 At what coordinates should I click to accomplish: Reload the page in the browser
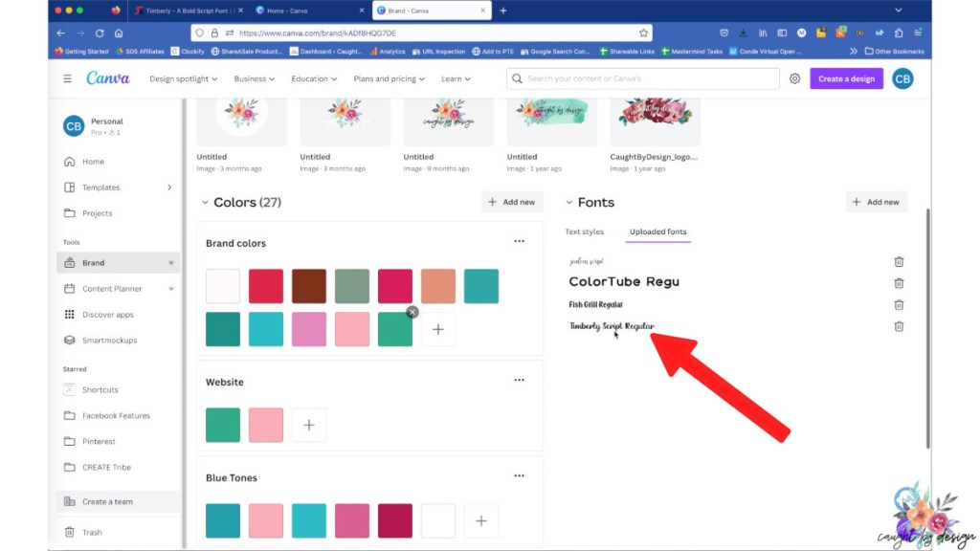pyautogui.click(x=100, y=33)
